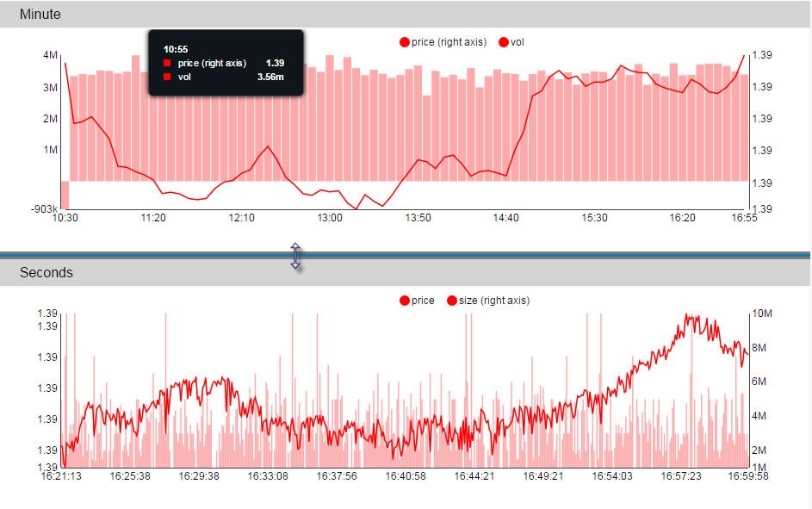The width and height of the screenshot is (812, 509).
Task: Click the vertical double-arrow resize icon between panels
Action: tap(295, 256)
